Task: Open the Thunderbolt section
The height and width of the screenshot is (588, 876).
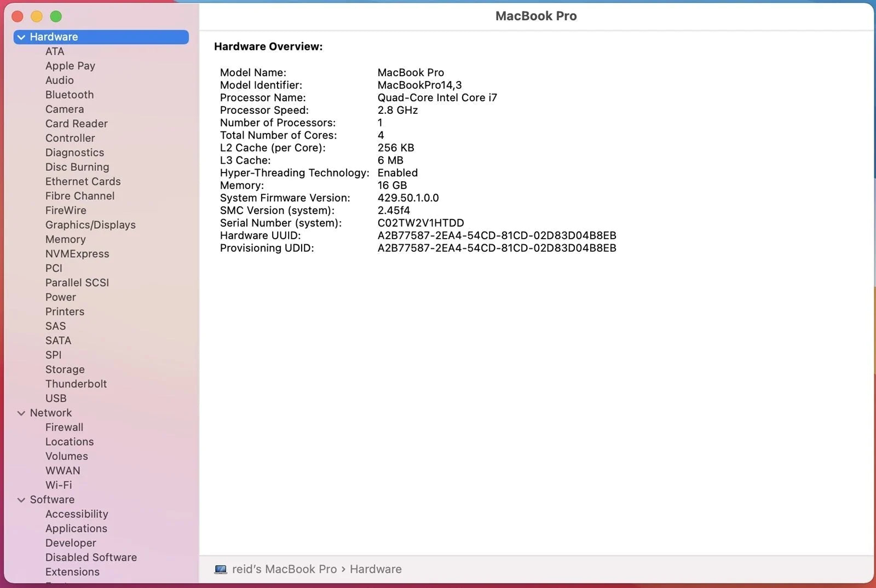Action: [x=76, y=384]
